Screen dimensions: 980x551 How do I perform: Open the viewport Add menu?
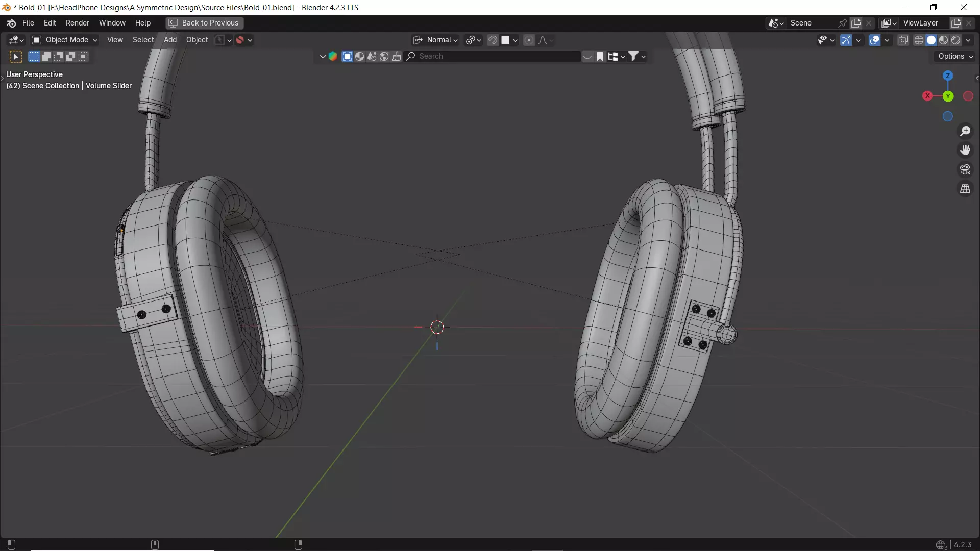(170, 40)
